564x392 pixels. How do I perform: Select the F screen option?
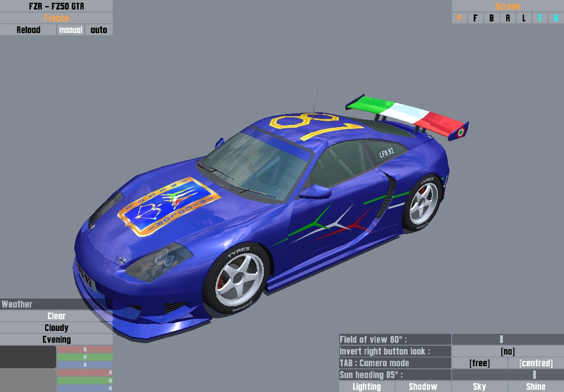pos(475,18)
